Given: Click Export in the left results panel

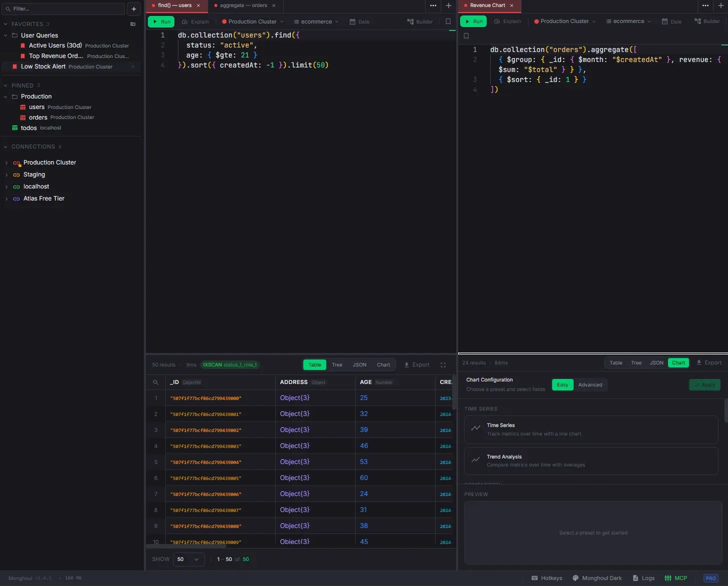Looking at the screenshot, I should point(417,365).
